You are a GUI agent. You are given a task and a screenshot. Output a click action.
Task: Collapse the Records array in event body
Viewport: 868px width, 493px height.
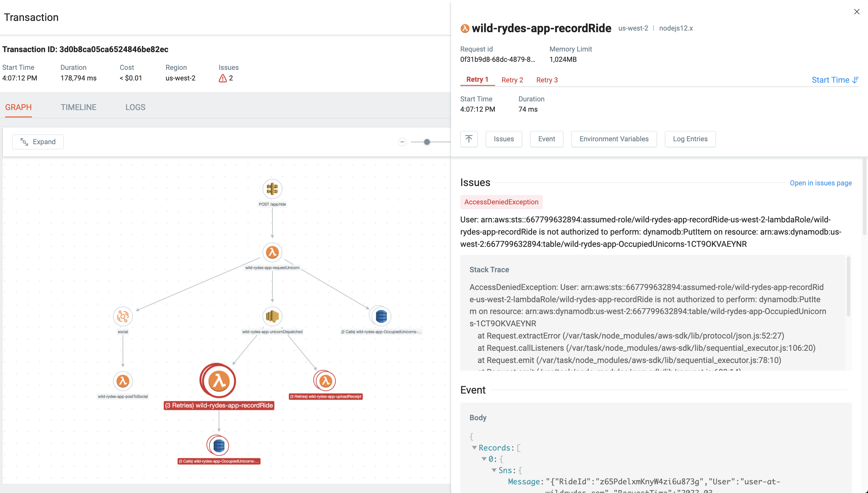(475, 448)
